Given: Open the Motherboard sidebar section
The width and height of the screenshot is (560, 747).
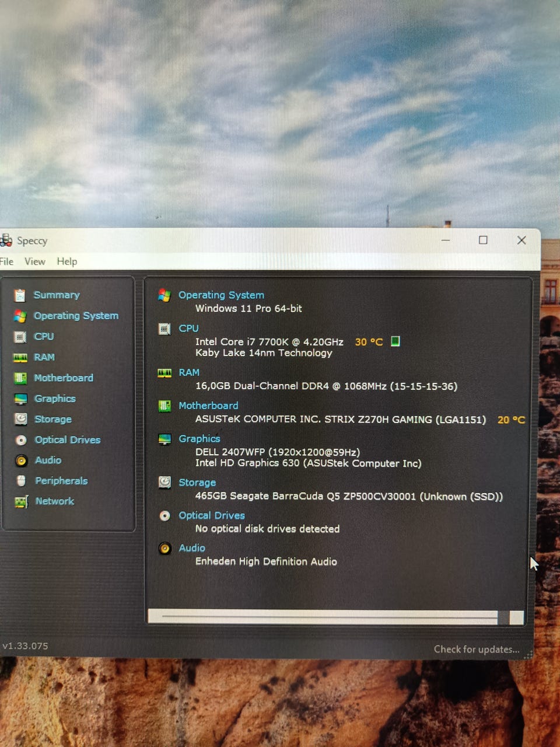Looking at the screenshot, I should pyautogui.click(x=64, y=378).
